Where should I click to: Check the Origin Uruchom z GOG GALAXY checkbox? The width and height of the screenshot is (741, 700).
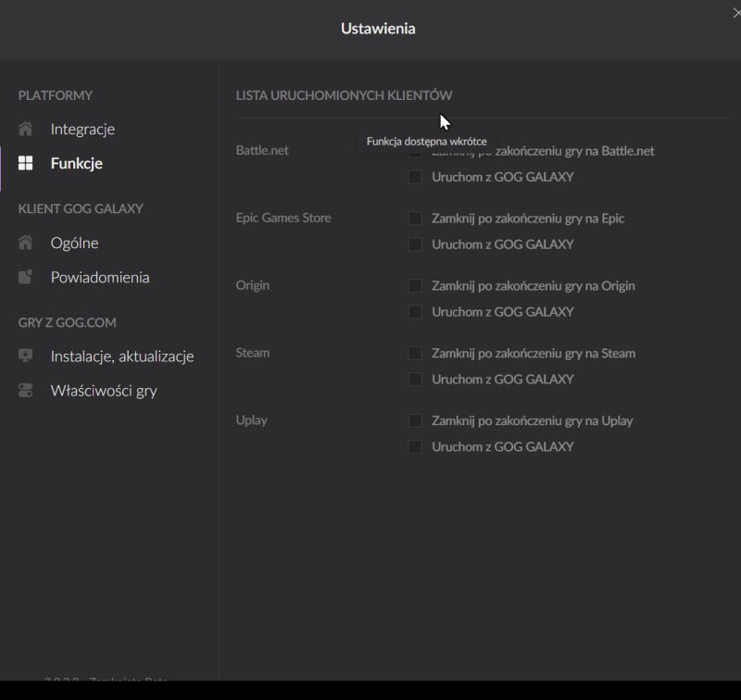point(415,312)
